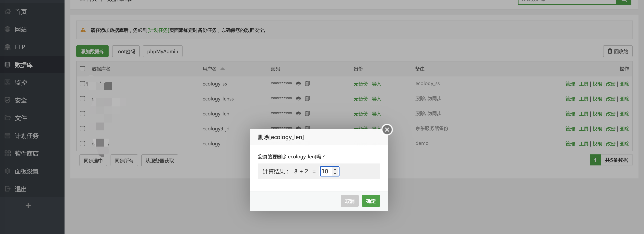Click the 从服务器获取 button
644x234 pixels.
[x=160, y=160]
